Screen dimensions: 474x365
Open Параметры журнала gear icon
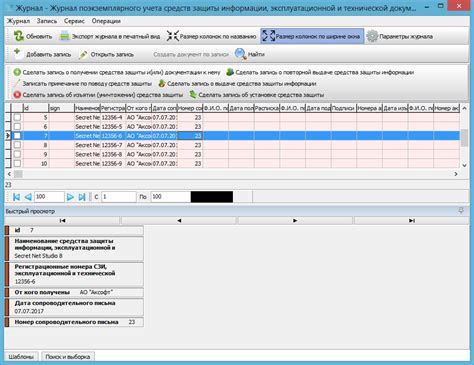(x=372, y=36)
